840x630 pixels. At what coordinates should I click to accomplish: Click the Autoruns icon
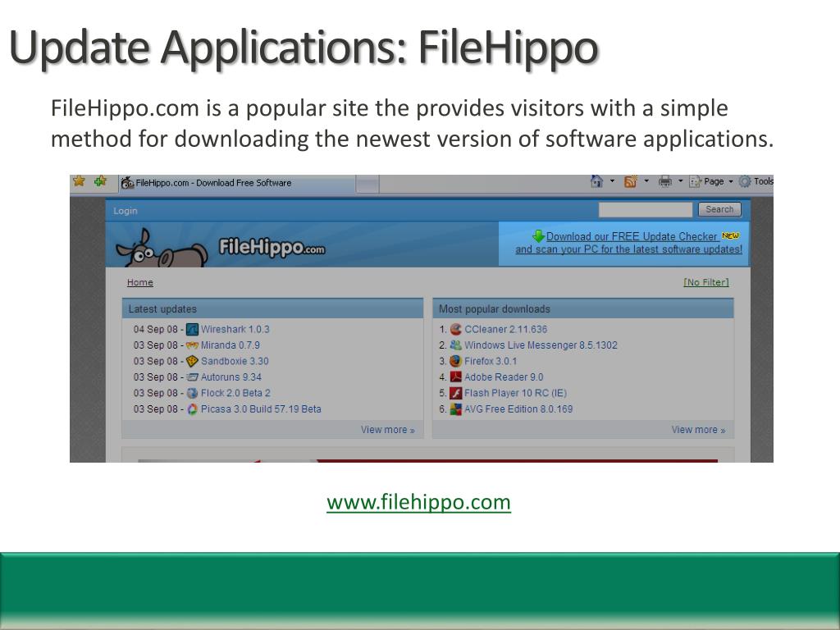[192, 377]
